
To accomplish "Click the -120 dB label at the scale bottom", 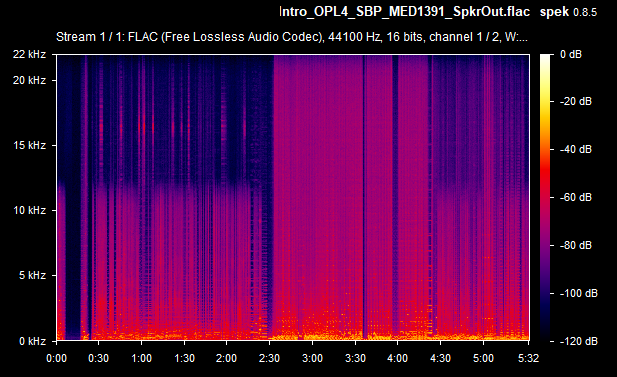I will click(x=578, y=341).
